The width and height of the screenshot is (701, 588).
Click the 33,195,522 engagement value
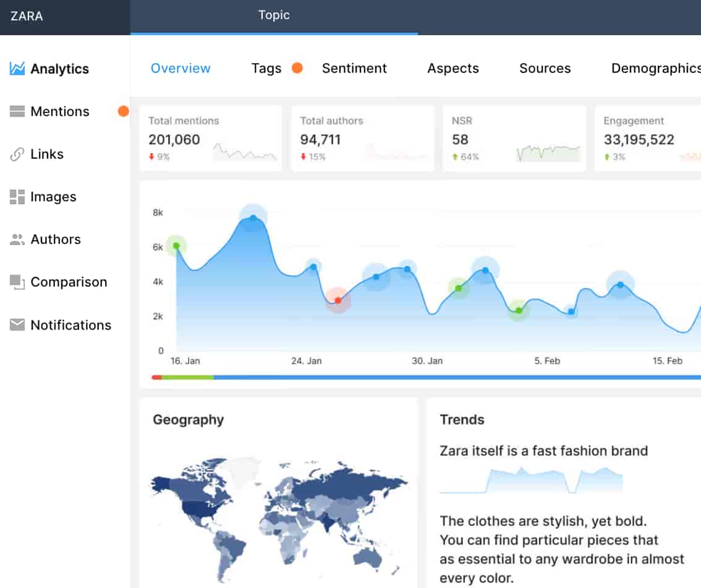click(x=639, y=140)
